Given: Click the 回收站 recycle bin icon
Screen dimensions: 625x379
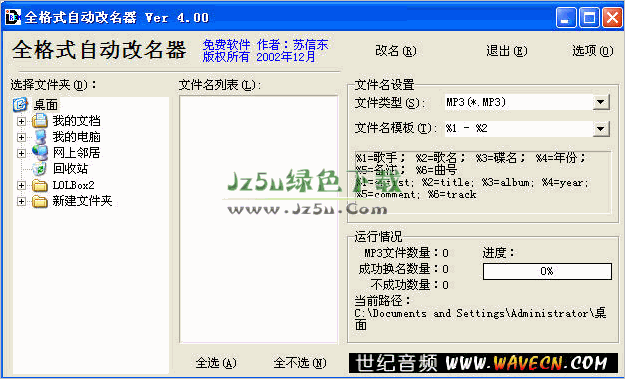Looking at the screenshot, I should click(40, 169).
